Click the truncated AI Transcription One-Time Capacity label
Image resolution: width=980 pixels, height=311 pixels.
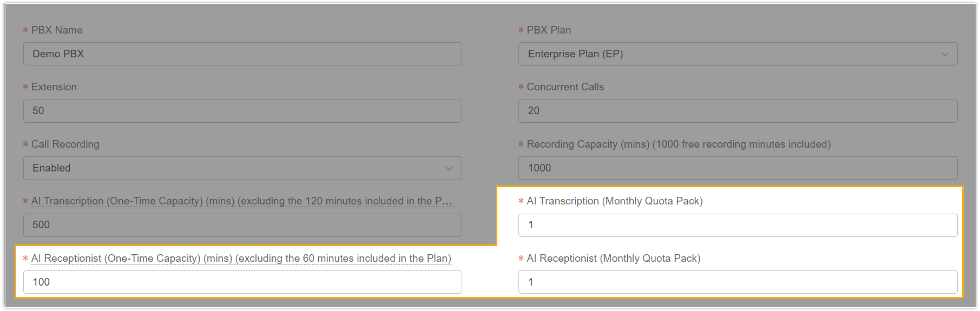[241, 201]
